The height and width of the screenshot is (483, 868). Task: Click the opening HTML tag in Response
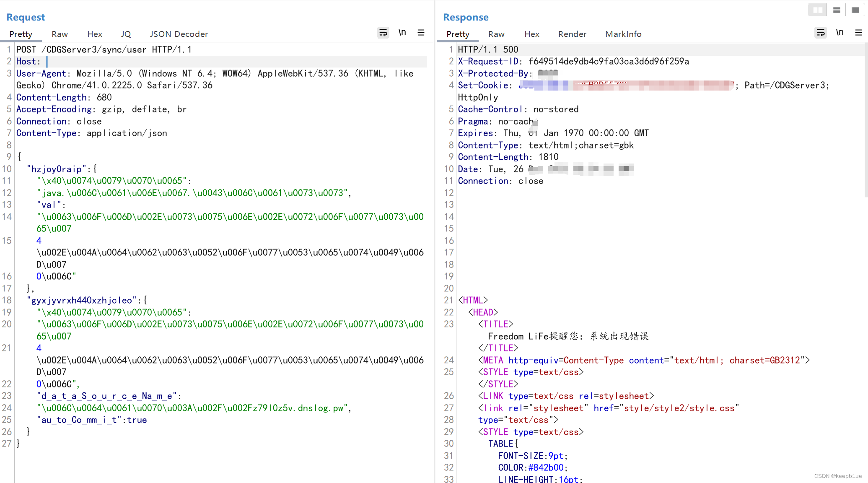(473, 301)
